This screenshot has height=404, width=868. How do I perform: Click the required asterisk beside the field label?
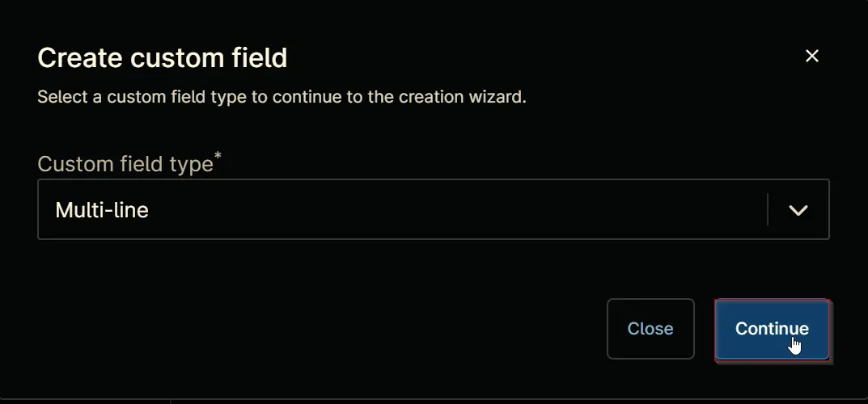click(x=218, y=155)
